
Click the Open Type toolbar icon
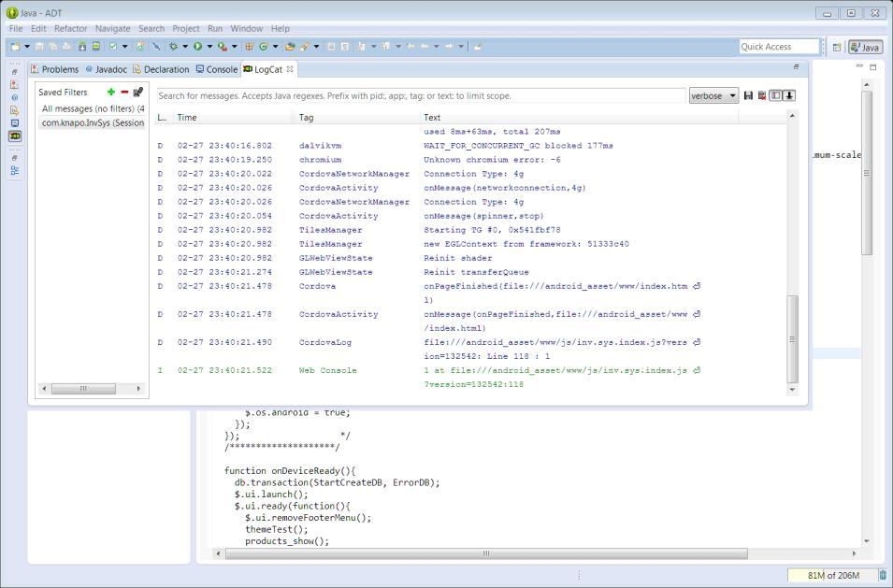click(x=290, y=47)
